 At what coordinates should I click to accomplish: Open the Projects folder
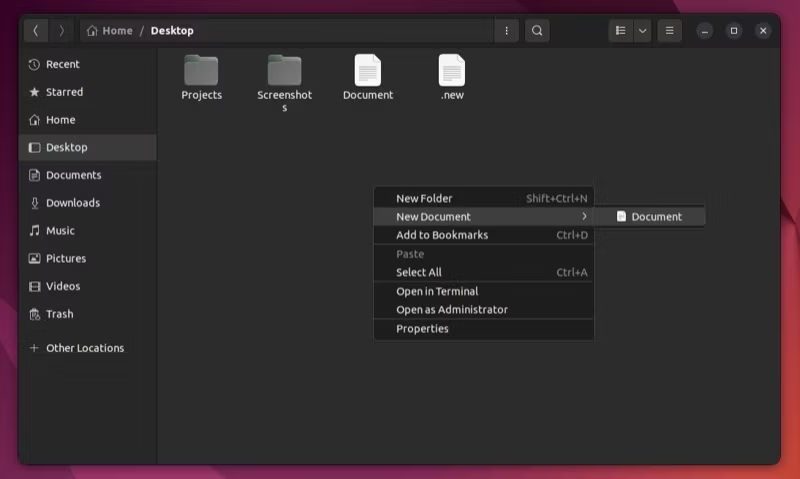point(201,71)
